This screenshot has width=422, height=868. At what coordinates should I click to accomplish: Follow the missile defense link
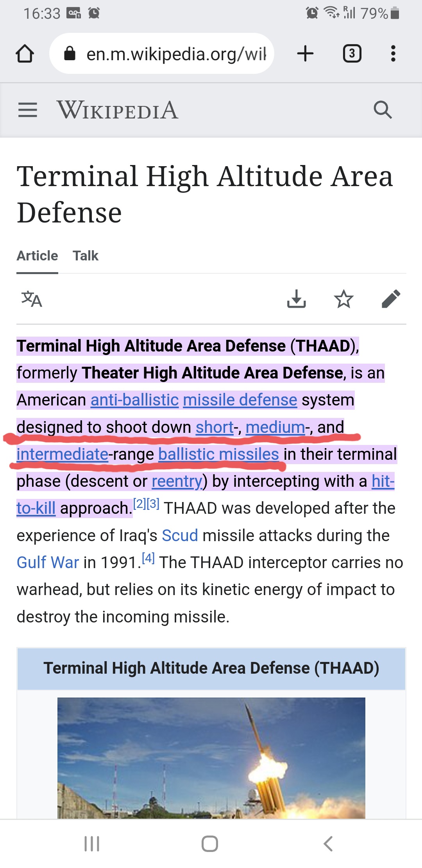(240, 400)
